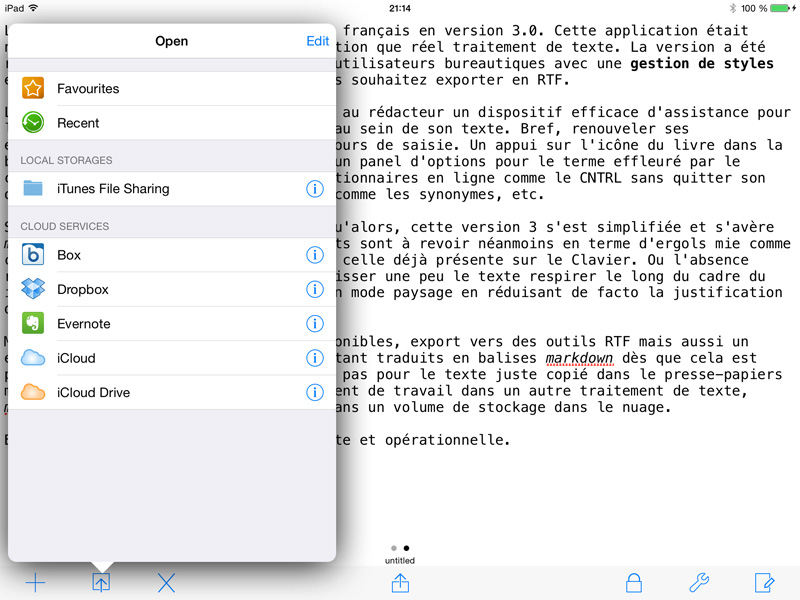
Task: Open settings with the wrench icon
Action: click(x=699, y=582)
